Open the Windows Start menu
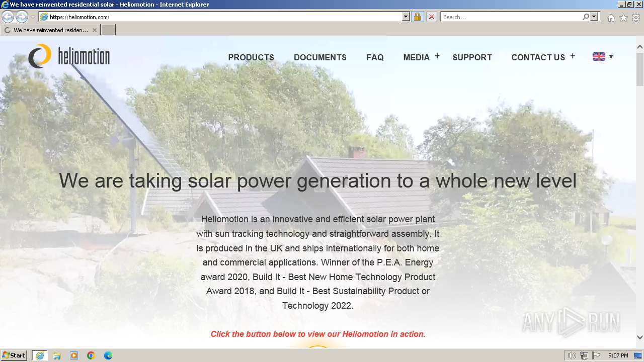 pyautogui.click(x=14, y=355)
